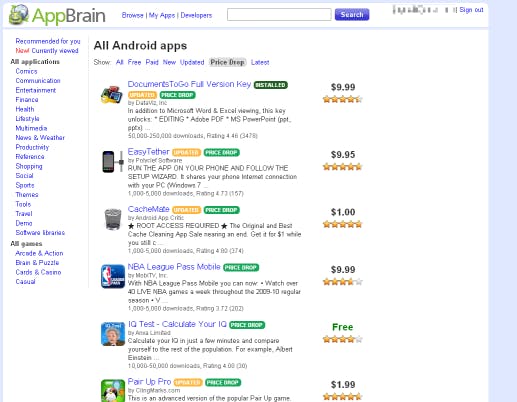Open the News & Weather category

coord(40,138)
